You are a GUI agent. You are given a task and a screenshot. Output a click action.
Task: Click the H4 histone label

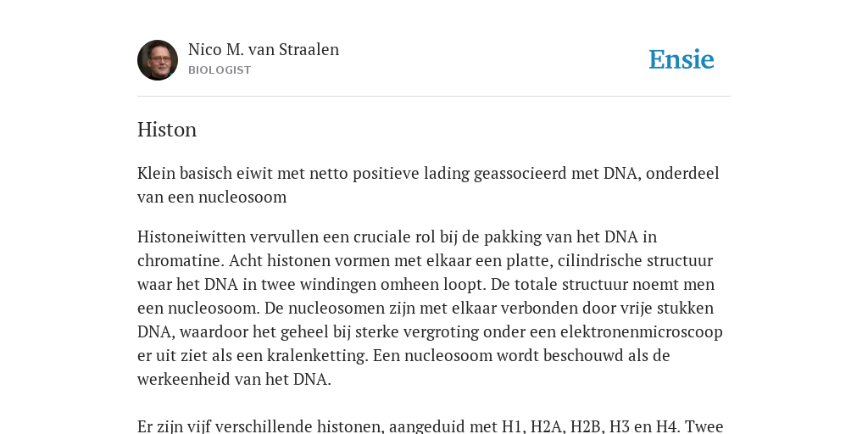click(x=666, y=426)
